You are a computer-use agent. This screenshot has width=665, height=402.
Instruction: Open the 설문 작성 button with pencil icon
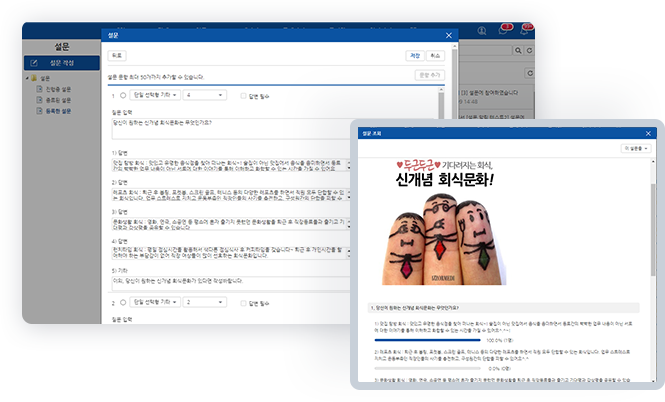click(61, 63)
